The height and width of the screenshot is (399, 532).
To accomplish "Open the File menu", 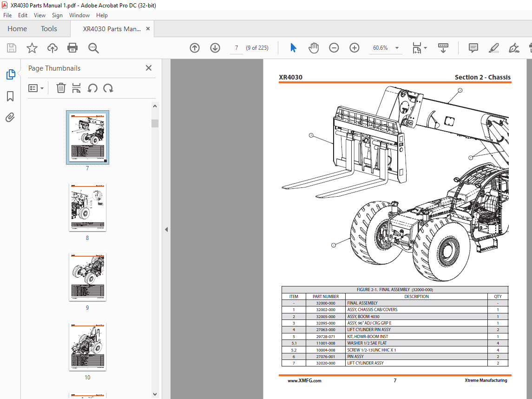I will 7,15.
